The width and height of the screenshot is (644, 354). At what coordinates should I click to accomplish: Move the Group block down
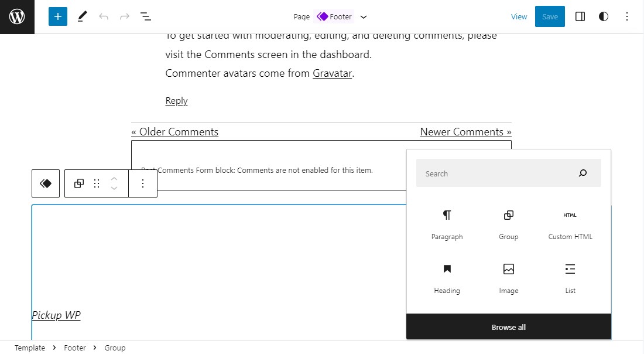(x=114, y=188)
